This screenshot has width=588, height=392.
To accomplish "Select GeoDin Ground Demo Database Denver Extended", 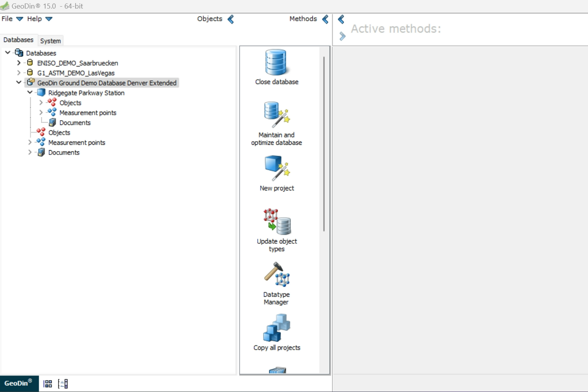I will pyautogui.click(x=107, y=83).
